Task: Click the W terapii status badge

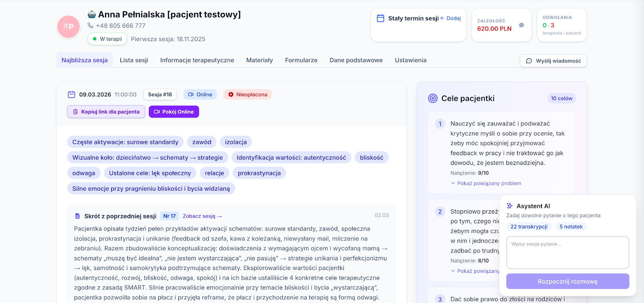Action: [x=107, y=39]
